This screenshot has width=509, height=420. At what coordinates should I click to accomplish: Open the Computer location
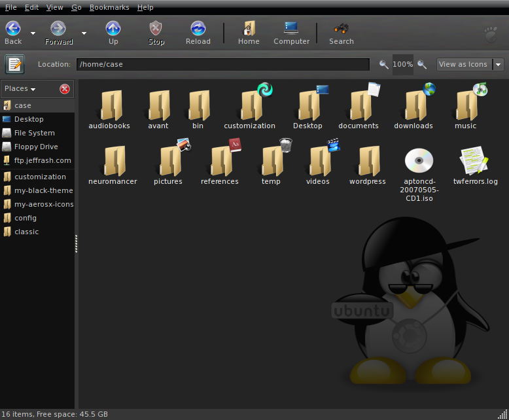point(291,33)
